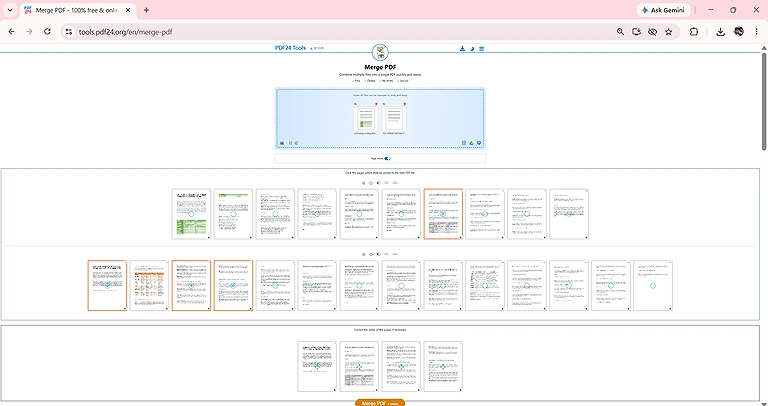768x406 pixels.
Task: Choose file from device icon
Action: (464, 143)
